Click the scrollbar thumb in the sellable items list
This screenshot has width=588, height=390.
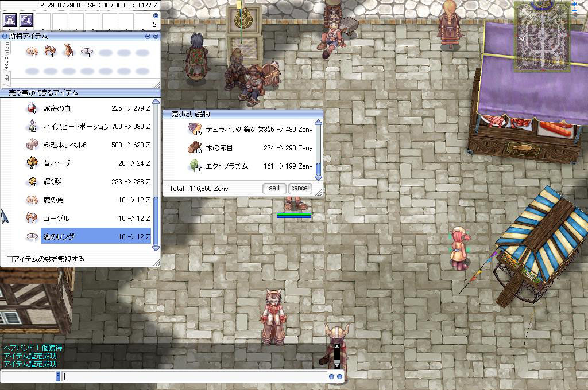click(x=156, y=221)
